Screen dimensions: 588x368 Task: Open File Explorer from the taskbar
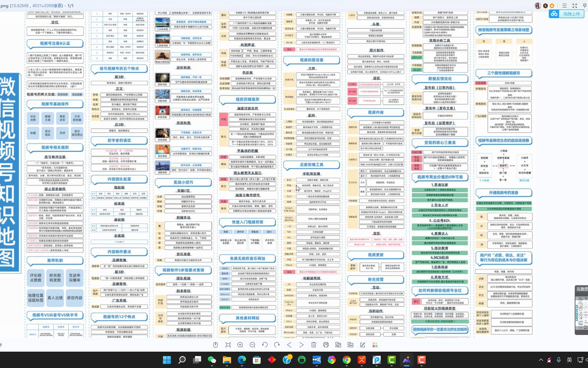(x=227, y=360)
